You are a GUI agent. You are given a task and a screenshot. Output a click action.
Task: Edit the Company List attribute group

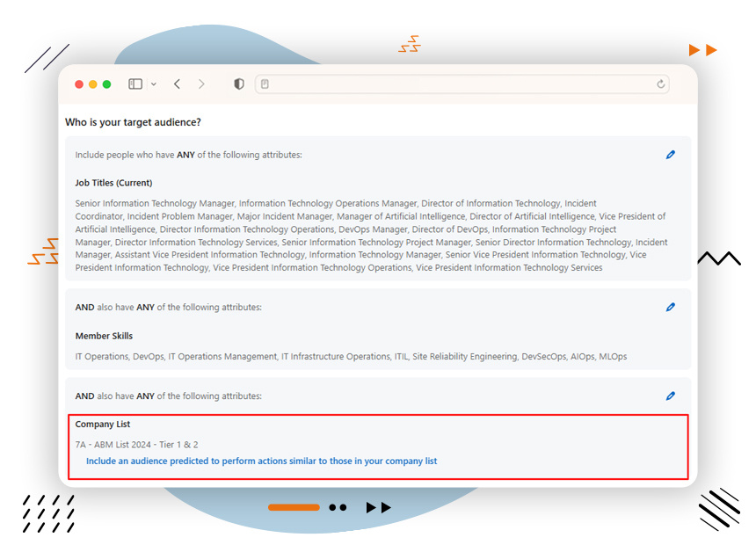(x=671, y=396)
